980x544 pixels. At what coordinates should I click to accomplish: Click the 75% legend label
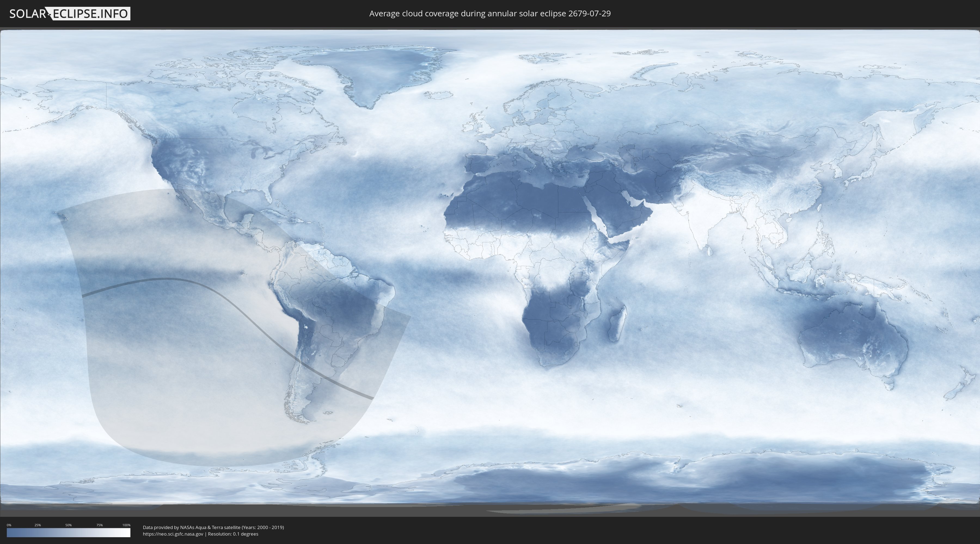click(99, 525)
